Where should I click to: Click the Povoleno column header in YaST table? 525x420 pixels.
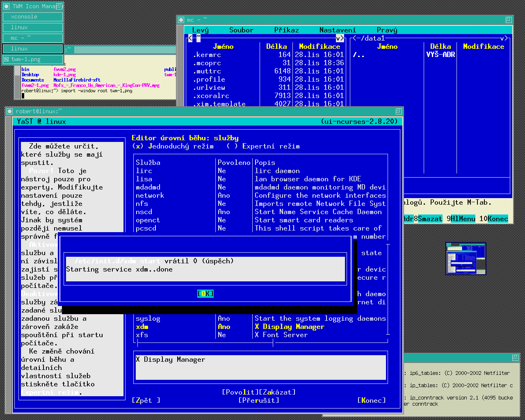[x=234, y=162]
